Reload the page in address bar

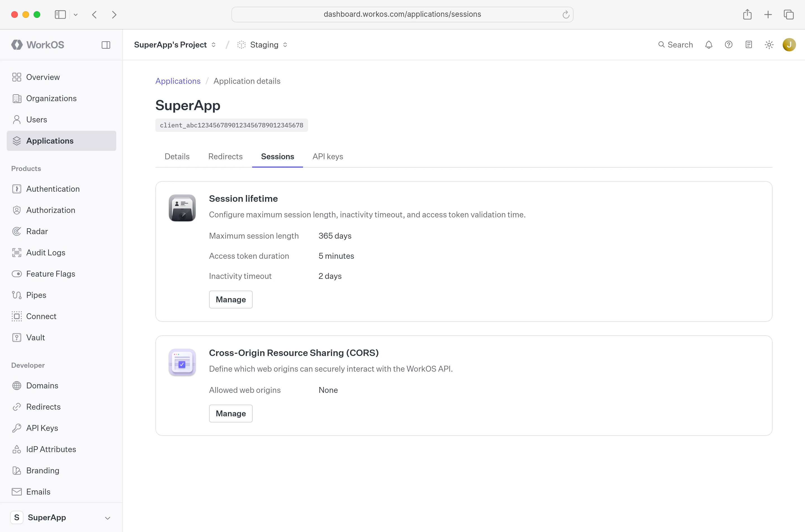[x=566, y=15]
